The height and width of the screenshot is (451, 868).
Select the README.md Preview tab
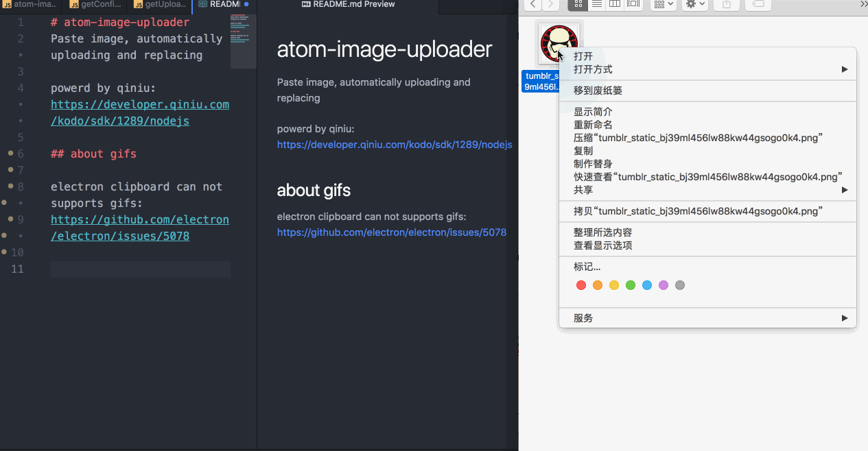(x=349, y=5)
